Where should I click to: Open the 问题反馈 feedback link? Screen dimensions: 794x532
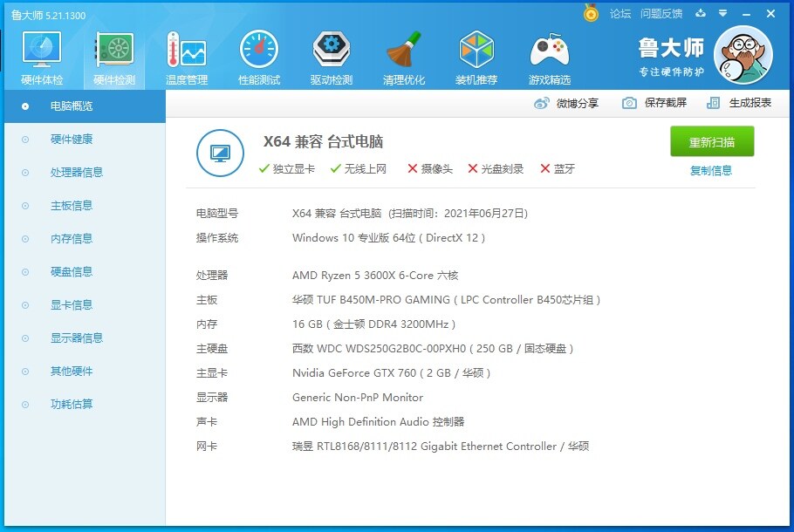pos(661,13)
